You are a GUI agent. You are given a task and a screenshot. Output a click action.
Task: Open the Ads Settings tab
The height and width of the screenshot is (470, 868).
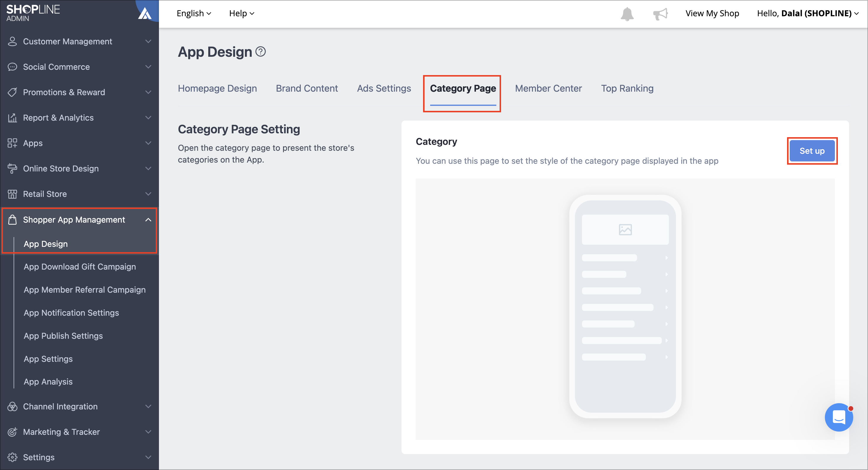(384, 88)
